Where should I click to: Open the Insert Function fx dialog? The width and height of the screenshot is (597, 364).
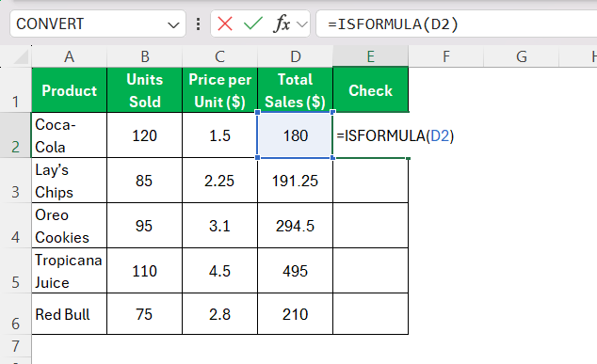point(282,24)
